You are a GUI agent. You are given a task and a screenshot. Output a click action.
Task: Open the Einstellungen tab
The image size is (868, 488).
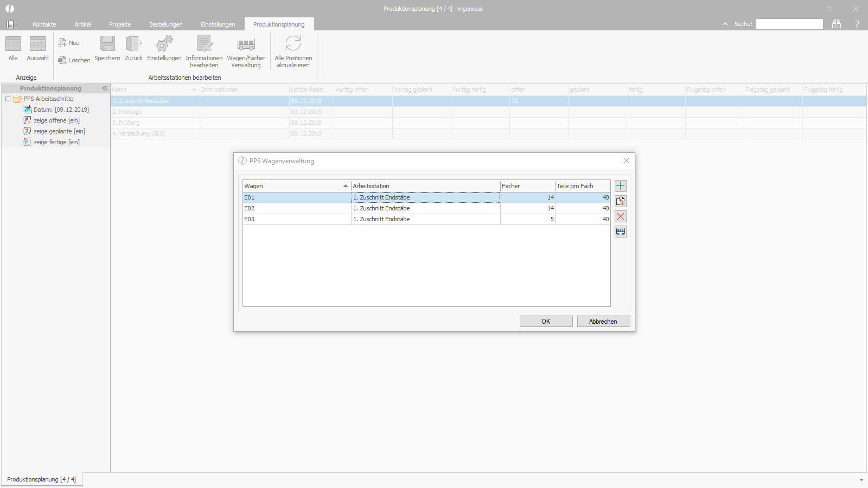pyautogui.click(x=218, y=24)
